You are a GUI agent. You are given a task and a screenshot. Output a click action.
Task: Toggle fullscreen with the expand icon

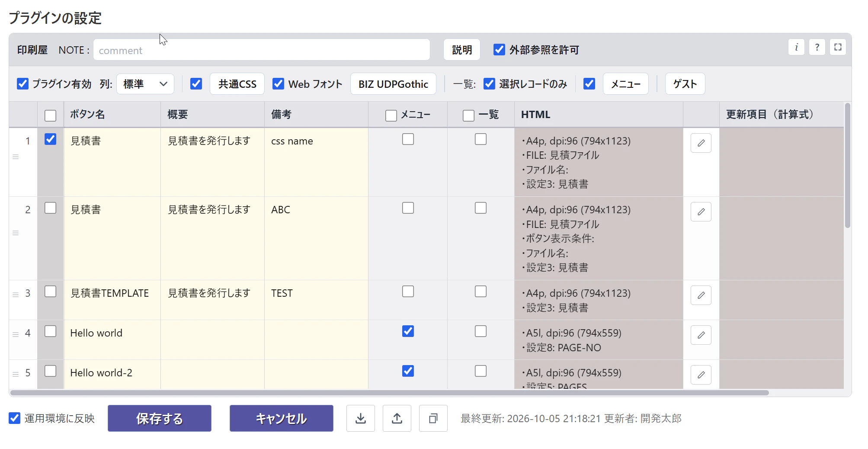coord(838,47)
